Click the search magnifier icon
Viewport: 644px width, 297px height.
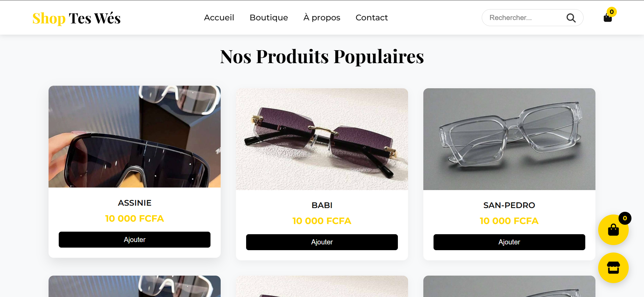(571, 18)
